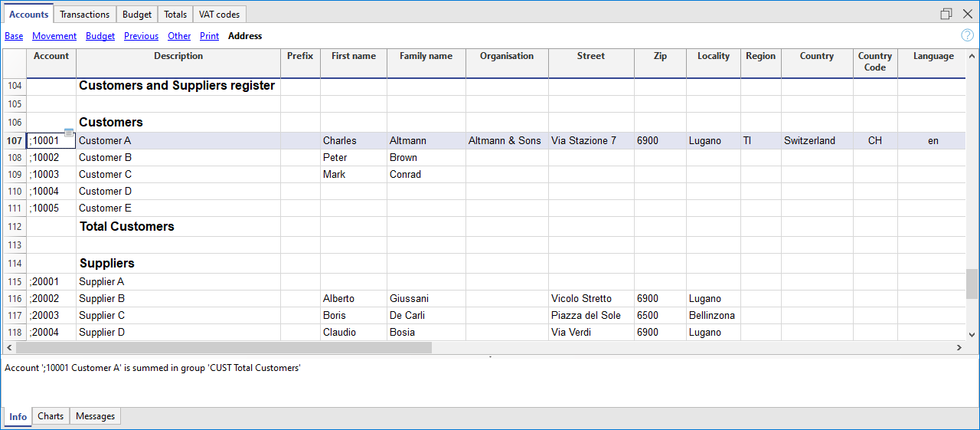The width and height of the screenshot is (980, 430).
Task: Select the Region column header
Action: pyautogui.click(x=761, y=63)
